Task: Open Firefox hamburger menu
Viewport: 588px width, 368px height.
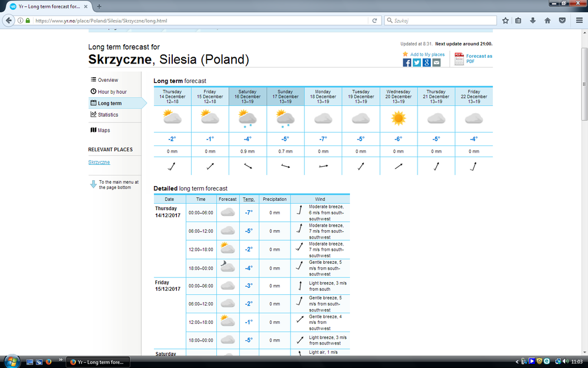Action: (x=579, y=21)
